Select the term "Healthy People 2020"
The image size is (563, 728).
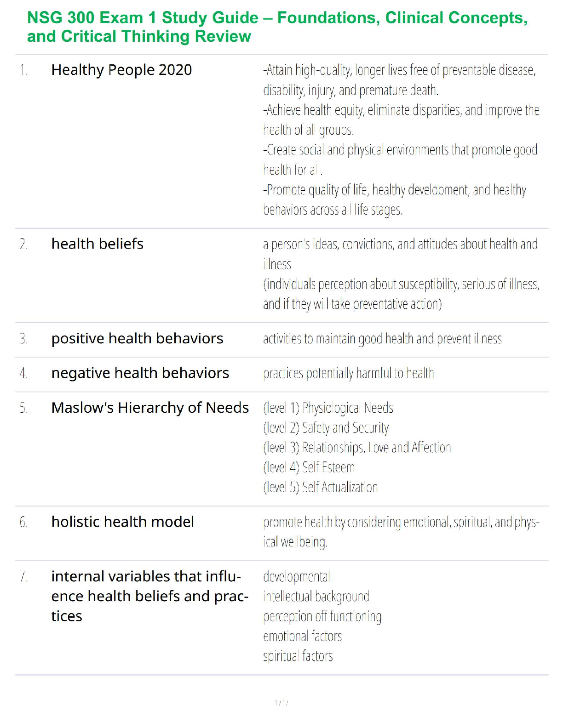(121, 70)
